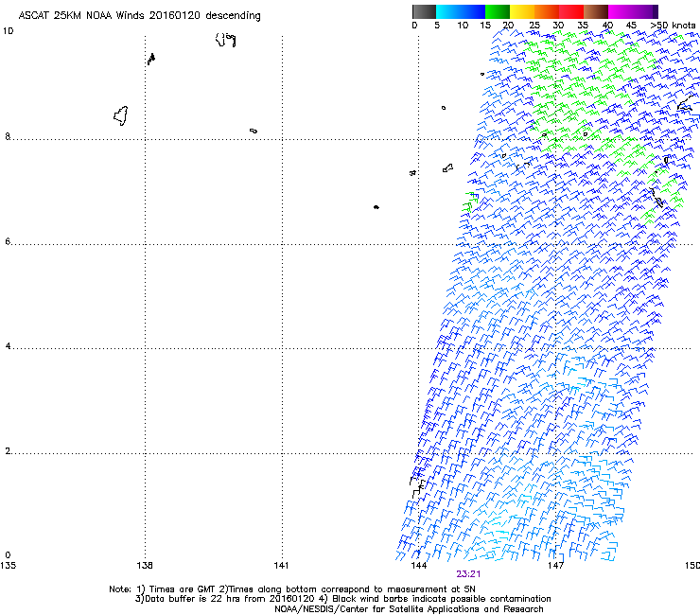Click the small black island just east of 138
Screen dimensions: 700x615
151,59
